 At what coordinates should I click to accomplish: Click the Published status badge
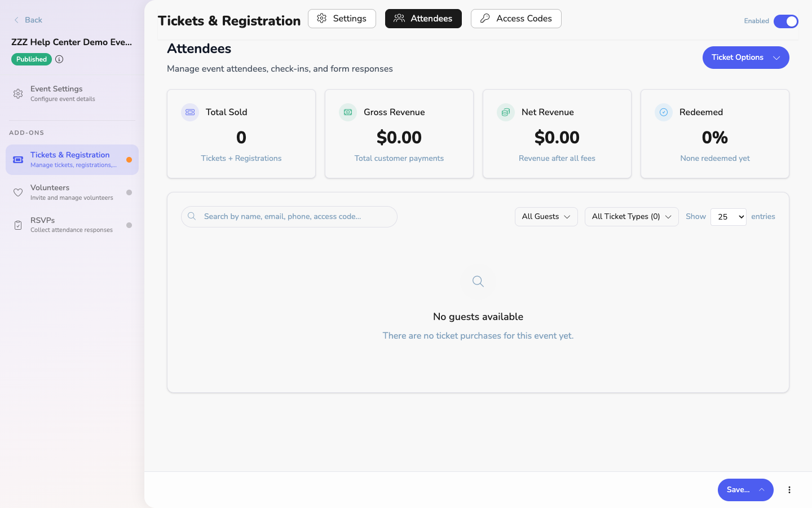pyautogui.click(x=32, y=59)
